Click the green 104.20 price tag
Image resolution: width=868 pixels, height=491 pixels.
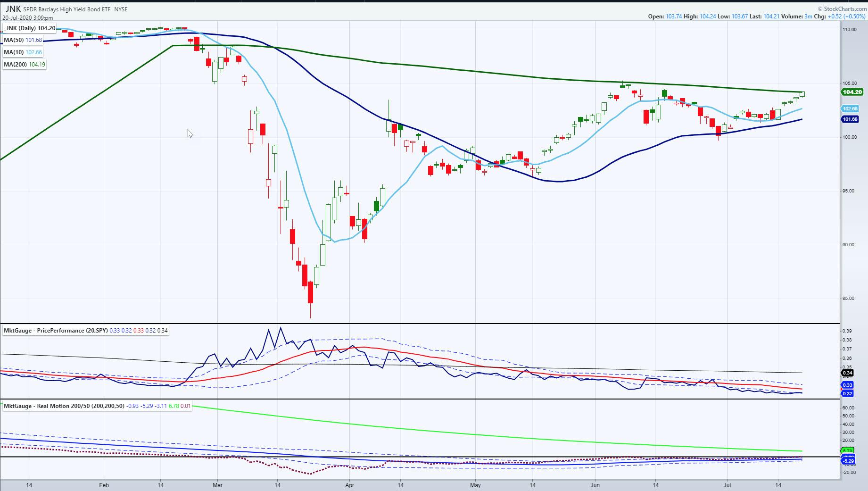852,92
